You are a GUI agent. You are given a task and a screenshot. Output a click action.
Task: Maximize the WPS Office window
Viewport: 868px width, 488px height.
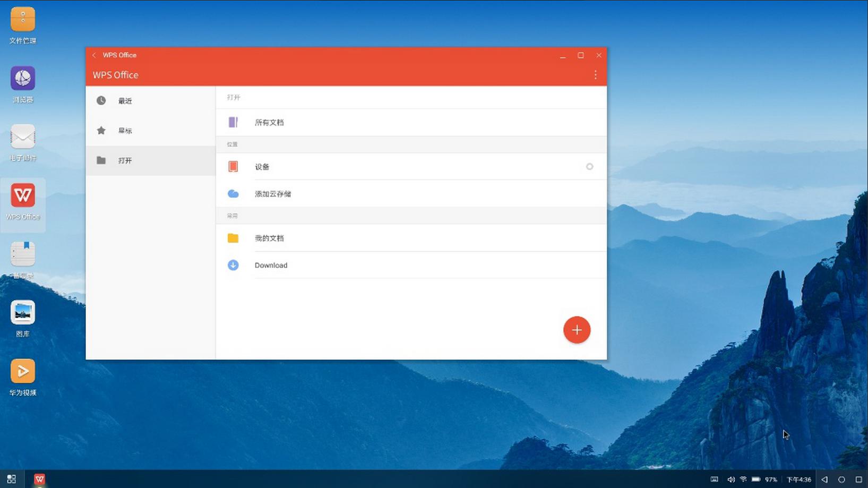(581, 55)
